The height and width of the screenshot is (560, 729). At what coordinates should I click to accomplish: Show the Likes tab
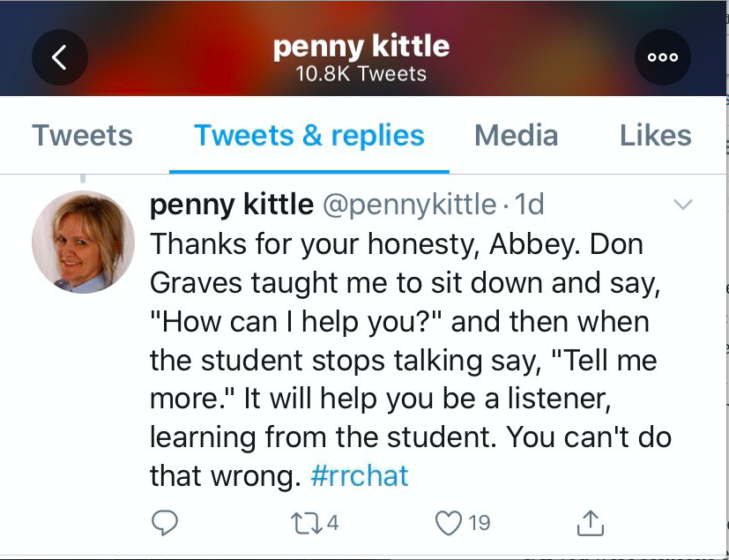point(655,136)
